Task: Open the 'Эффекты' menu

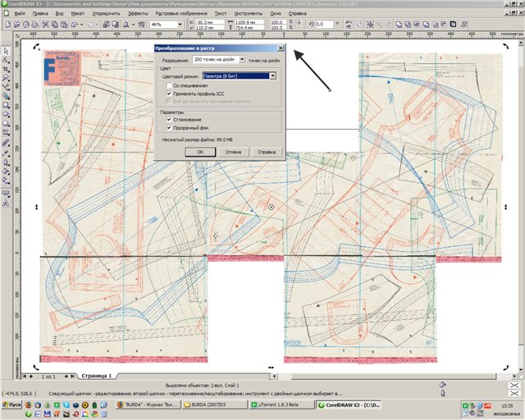Action: pyautogui.click(x=138, y=15)
